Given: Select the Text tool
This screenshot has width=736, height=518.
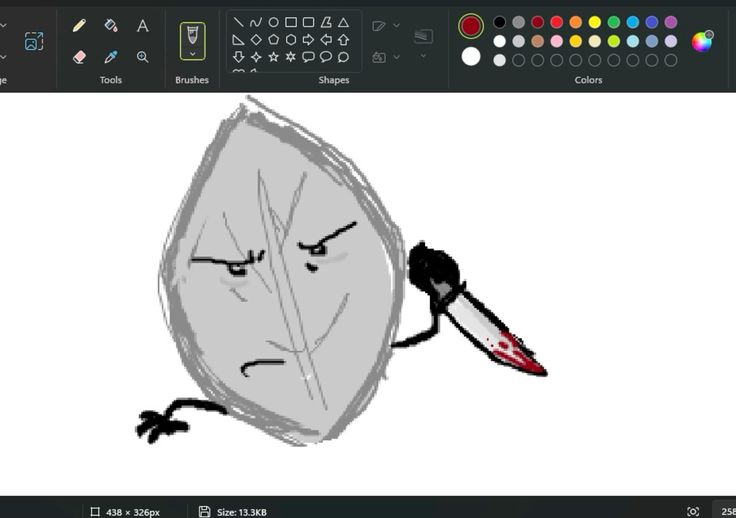Looking at the screenshot, I should [x=143, y=25].
